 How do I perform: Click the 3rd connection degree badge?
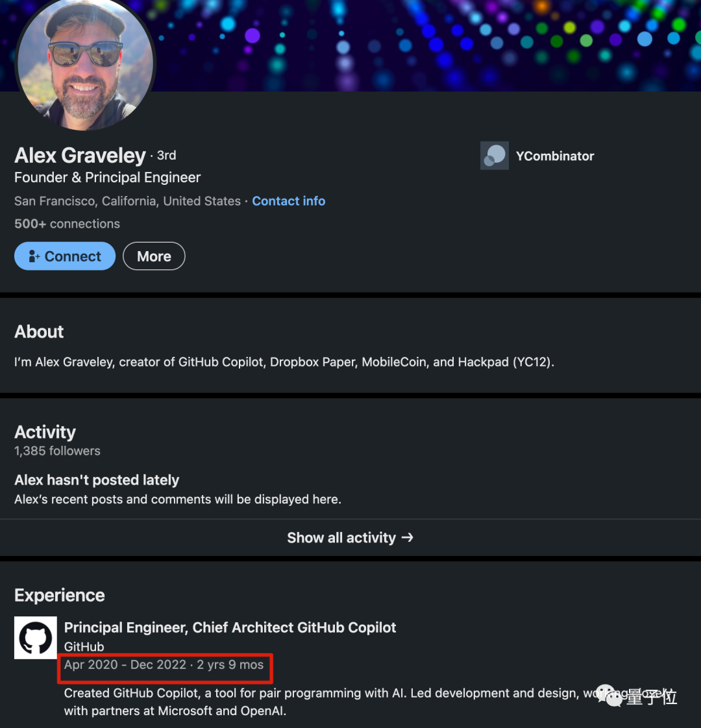[x=166, y=155]
